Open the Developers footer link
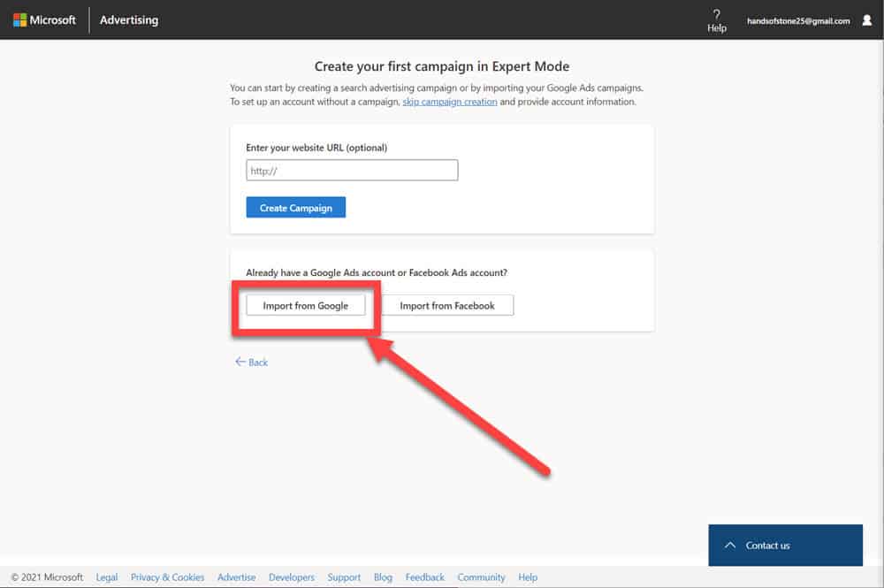Image resolution: width=884 pixels, height=588 pixels. pyautogui.click(x=292, y=577)
